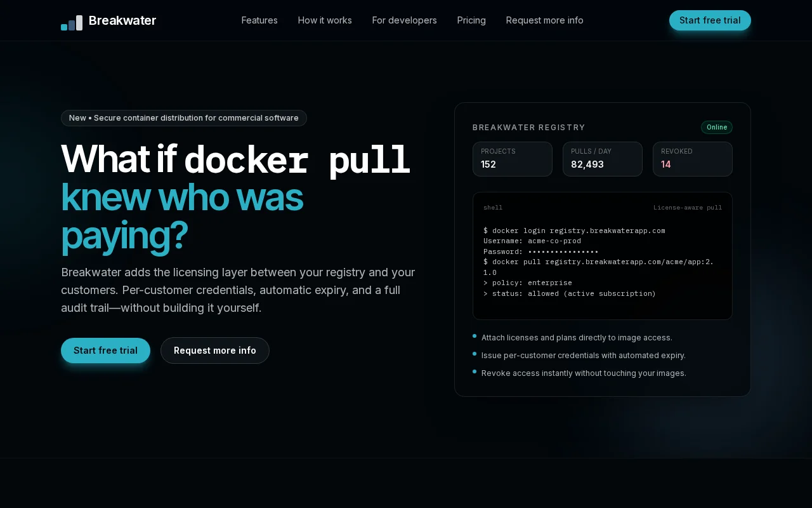
Task: Open the Pricing page
Action: pos(471,20)
